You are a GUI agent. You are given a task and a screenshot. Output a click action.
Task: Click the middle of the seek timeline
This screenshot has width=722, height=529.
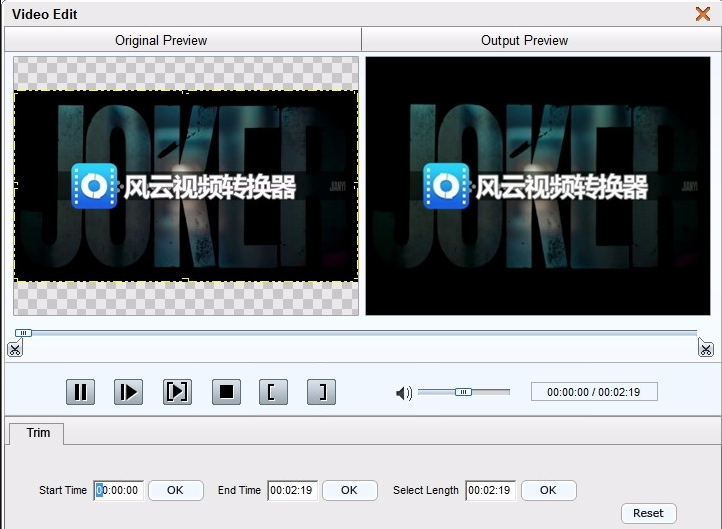click(356, 332)
